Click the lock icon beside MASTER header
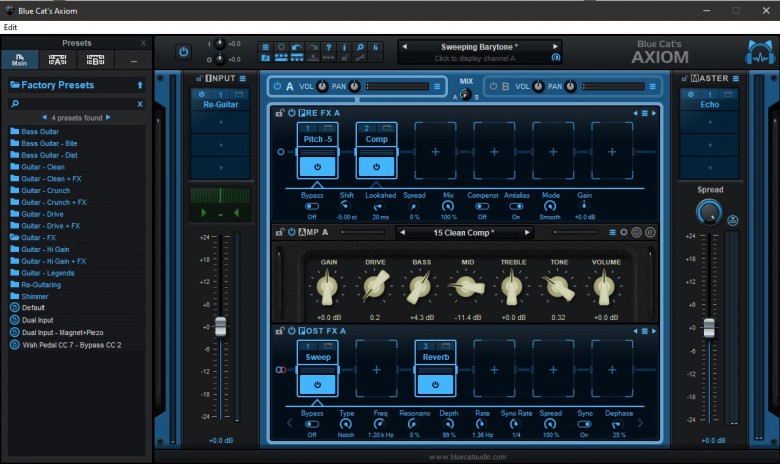780x464 pixels. coord(685,78)
